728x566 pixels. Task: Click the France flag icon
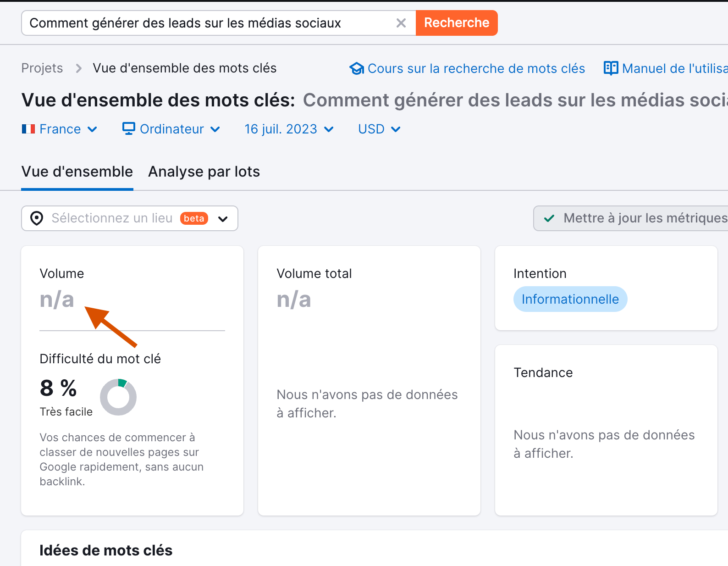[28, 129]
